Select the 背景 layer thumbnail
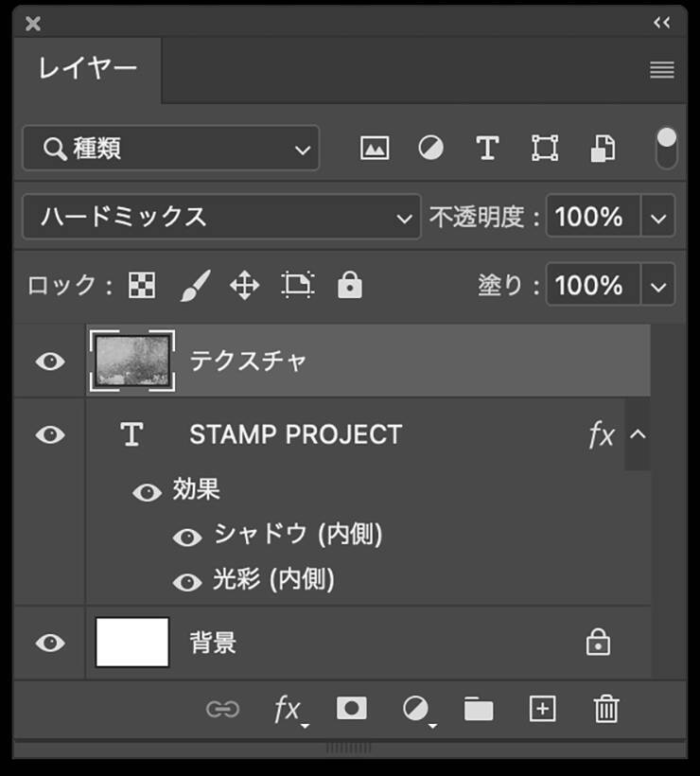This screenshot has width=700, height=776. pyautogui.click(x=132, y=644)
